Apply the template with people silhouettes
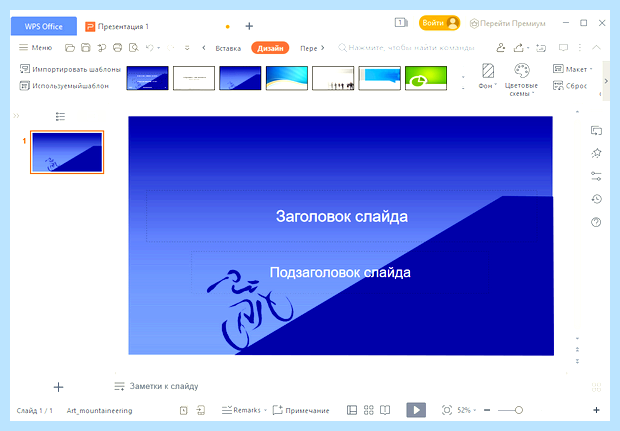Viewport: 620px width, 431px height. point(333,78)
